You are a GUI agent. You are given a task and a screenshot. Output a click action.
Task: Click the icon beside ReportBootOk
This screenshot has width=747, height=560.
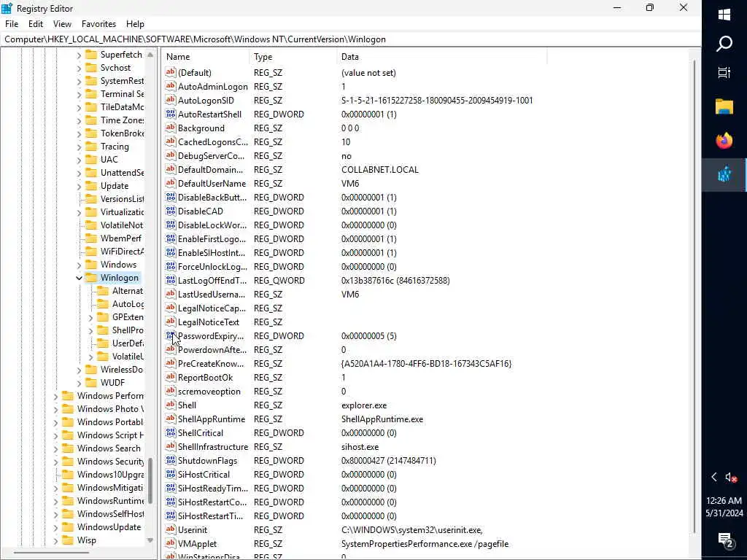(170, 377)
